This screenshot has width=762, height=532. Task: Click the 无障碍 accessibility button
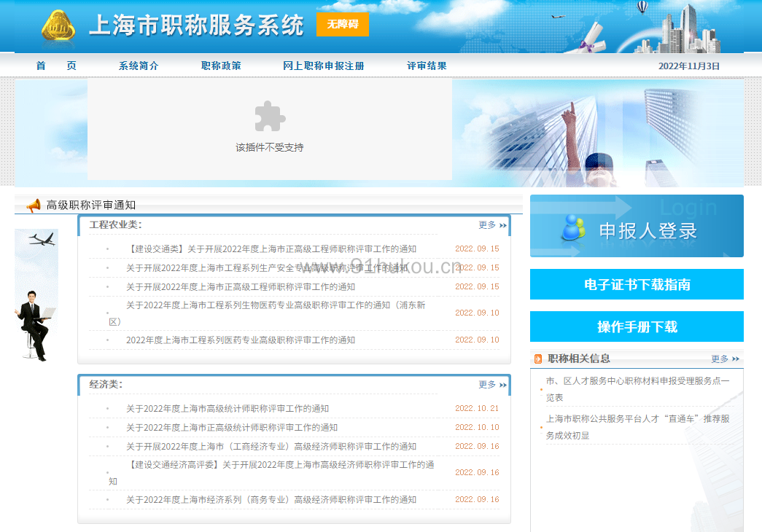(342, 24)
